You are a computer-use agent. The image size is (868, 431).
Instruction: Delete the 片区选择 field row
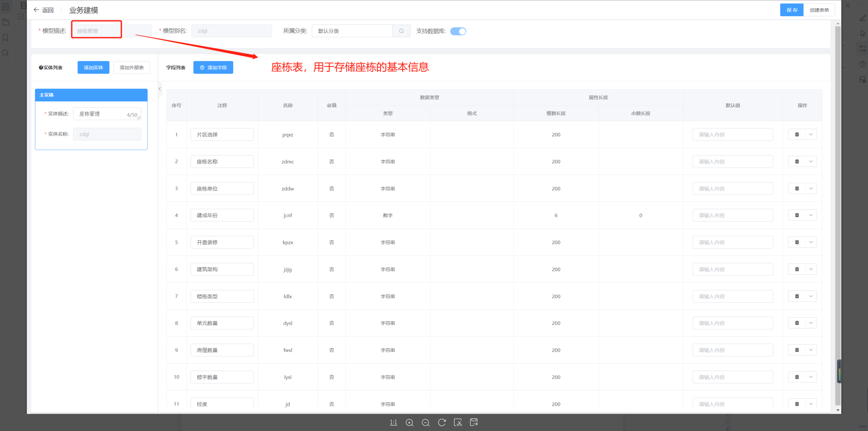tap(797, 134)
